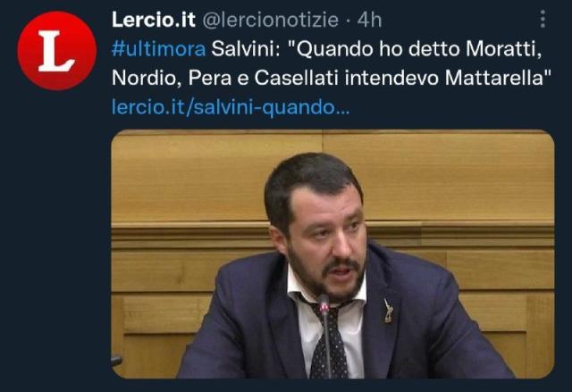Open the lercio.it/salvini-quando article link

(231, 107)
